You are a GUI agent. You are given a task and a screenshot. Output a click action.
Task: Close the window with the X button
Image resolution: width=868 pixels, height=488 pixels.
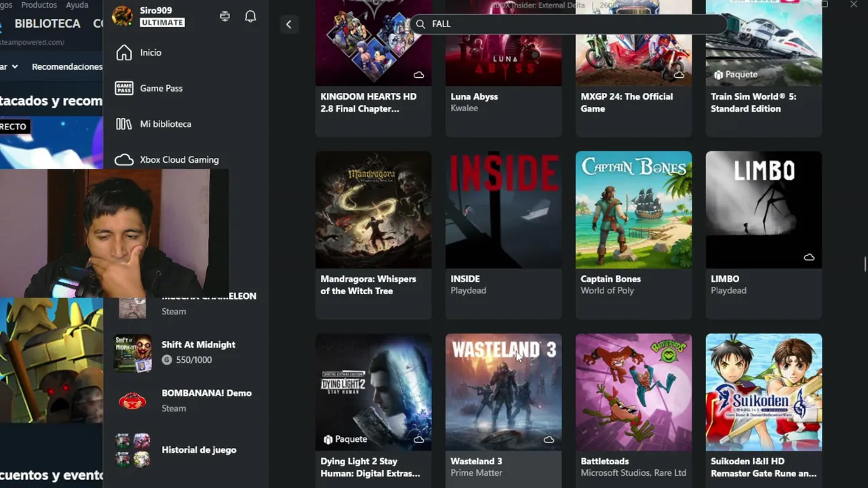854,5
